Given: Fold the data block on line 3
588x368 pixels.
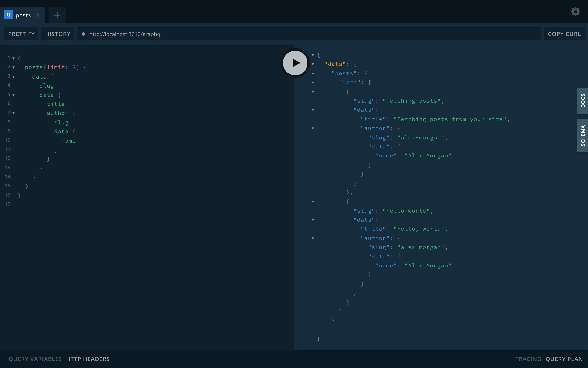Looking at the screenshot, I should click(14, 77).
